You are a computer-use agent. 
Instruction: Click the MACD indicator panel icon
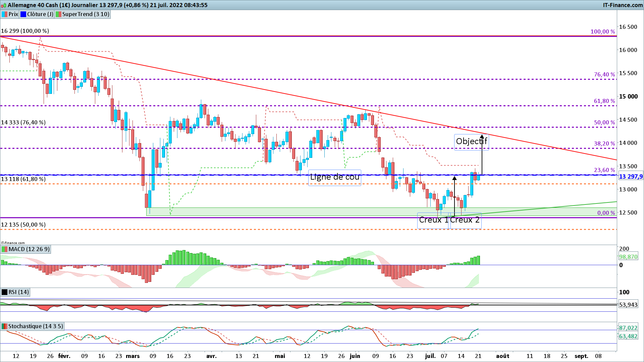(5, 249)
